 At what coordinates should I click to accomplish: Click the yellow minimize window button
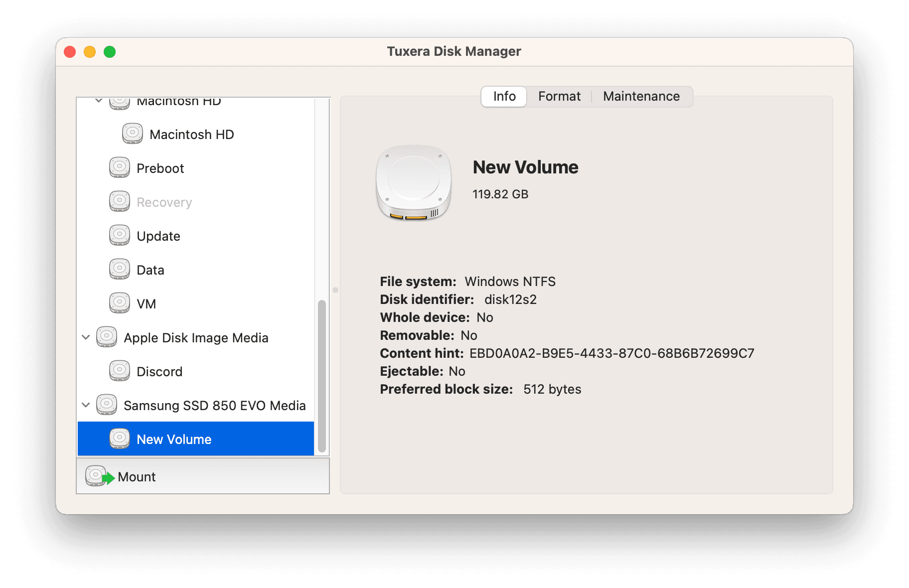pos(90,51)
